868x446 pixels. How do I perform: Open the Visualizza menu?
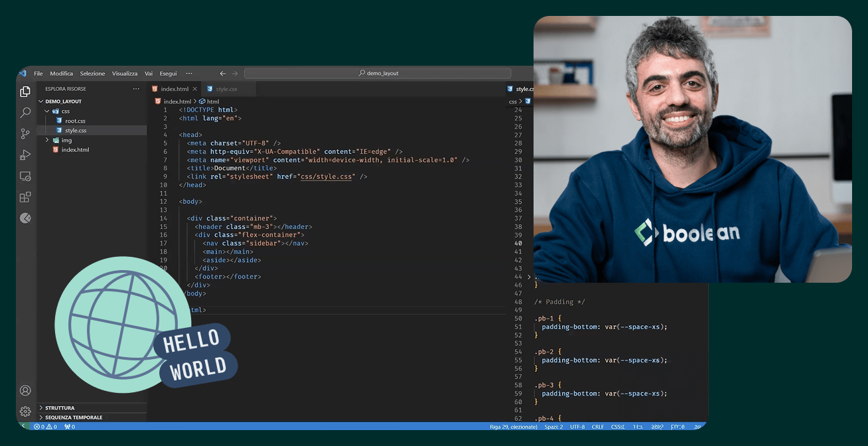point(125,73)
